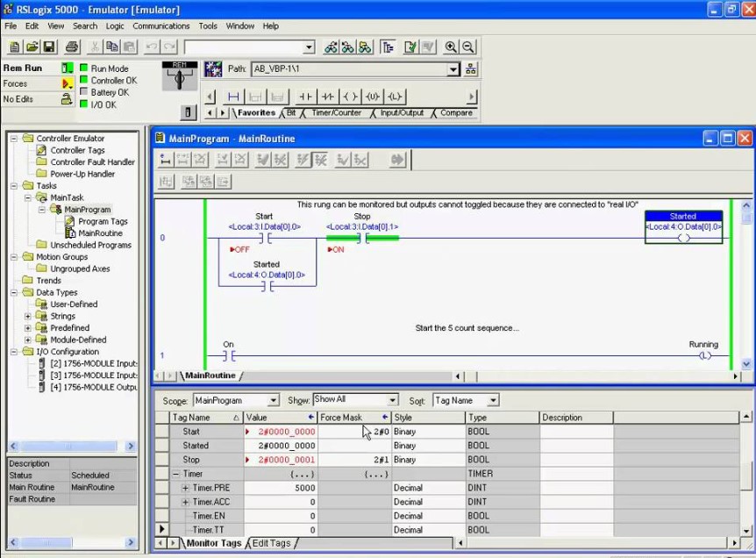Open the Show All filter dropdown
This screenshot has height=558, width=756.
coord(392,400)
